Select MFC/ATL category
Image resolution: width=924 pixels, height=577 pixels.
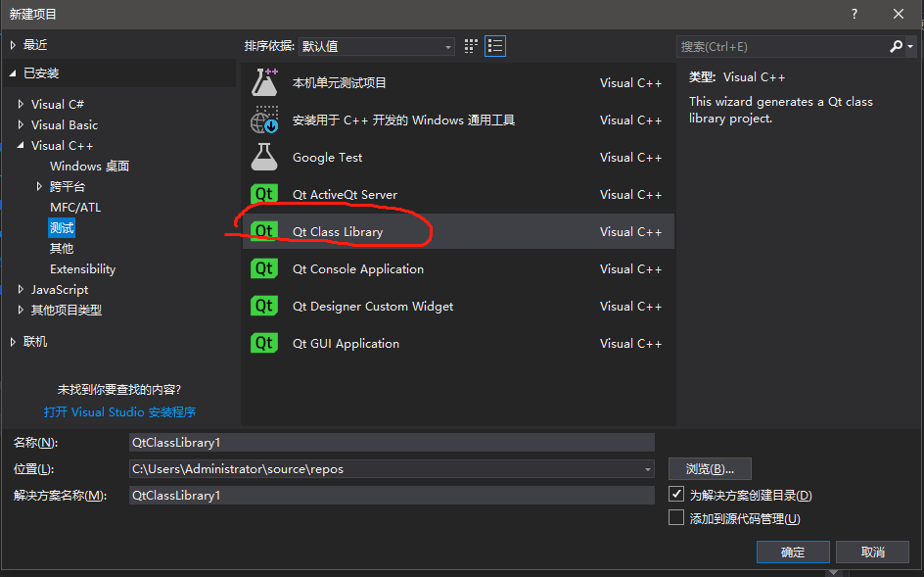pos(75,207)
